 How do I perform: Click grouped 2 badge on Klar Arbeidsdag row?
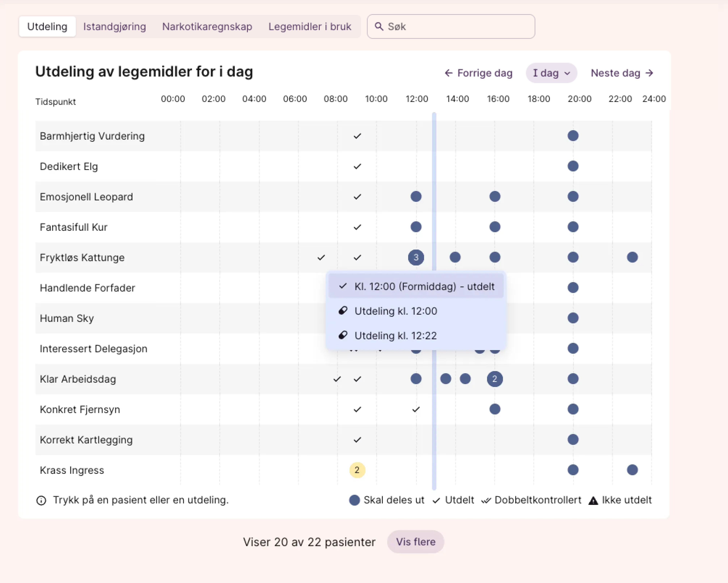click(494, 379)
